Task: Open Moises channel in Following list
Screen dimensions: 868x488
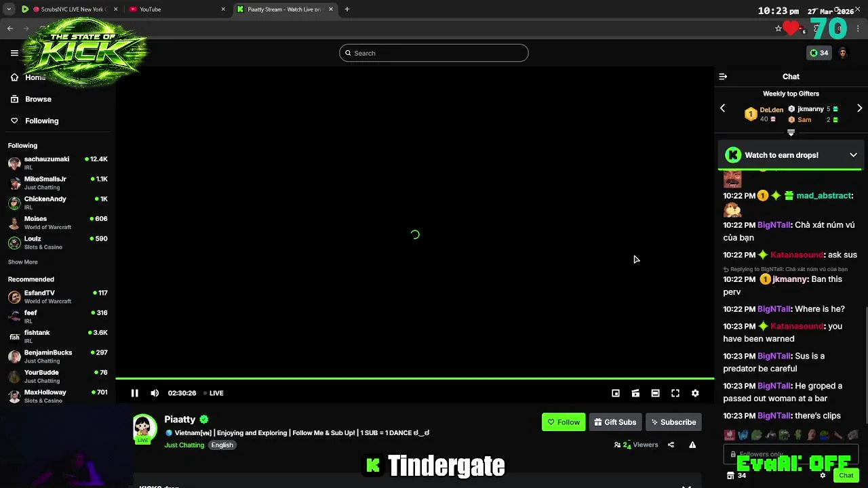Action: 58,223
